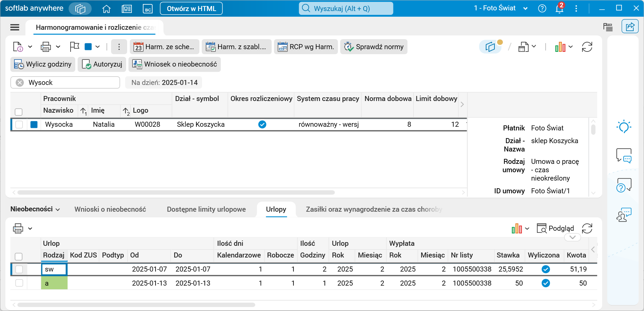Click the blue color swatch in toolbar
This screenshot has height=311, width=644.
tap(88, 47)
